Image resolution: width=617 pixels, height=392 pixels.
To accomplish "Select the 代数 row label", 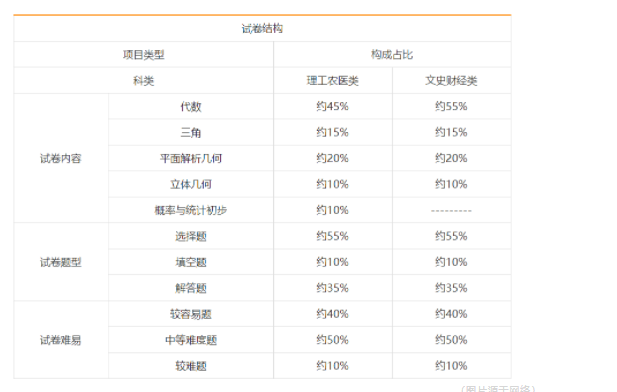I will tap(191, 106).
